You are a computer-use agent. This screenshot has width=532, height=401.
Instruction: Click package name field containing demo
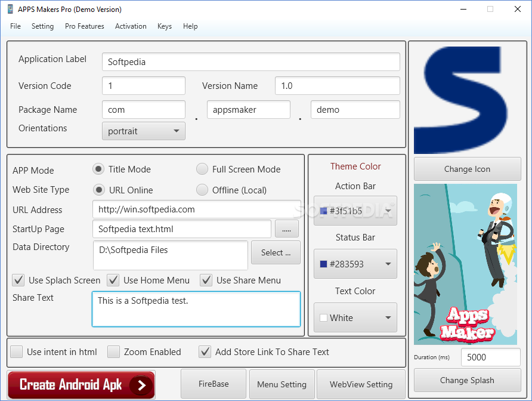click(355, 110)
